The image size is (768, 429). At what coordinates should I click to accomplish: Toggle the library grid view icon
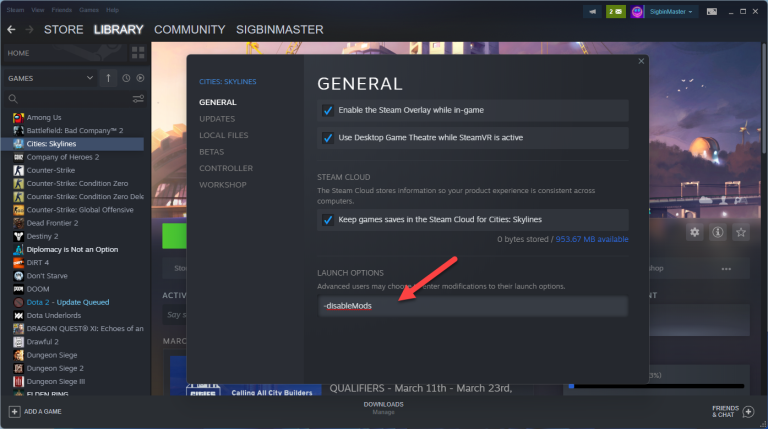tap(138, 53)
